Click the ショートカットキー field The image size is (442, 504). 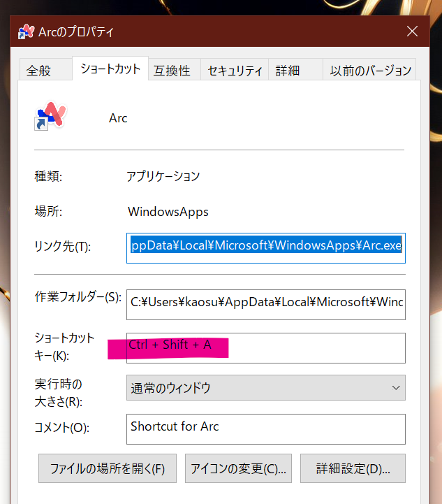(x=266, y=348)
